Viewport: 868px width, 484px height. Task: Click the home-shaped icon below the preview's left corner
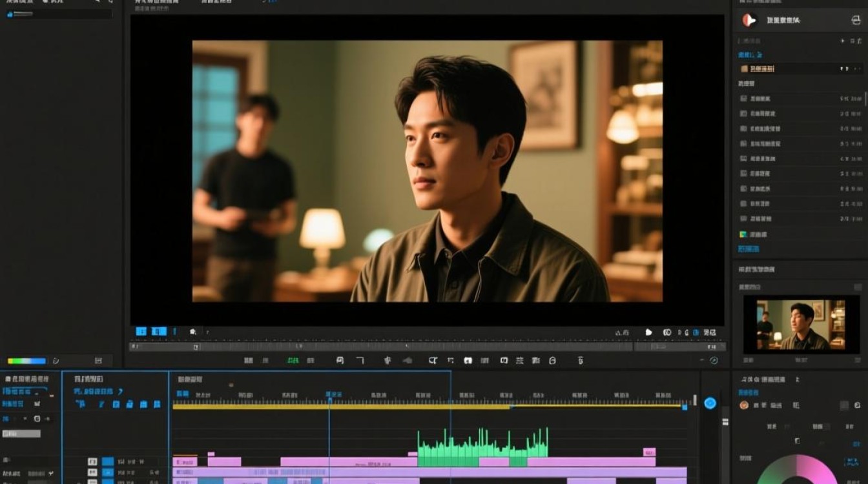(x=192, y=332)
